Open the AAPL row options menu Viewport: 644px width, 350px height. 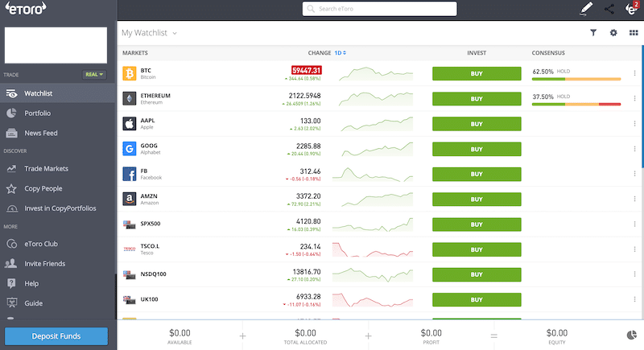coord(634,123)
